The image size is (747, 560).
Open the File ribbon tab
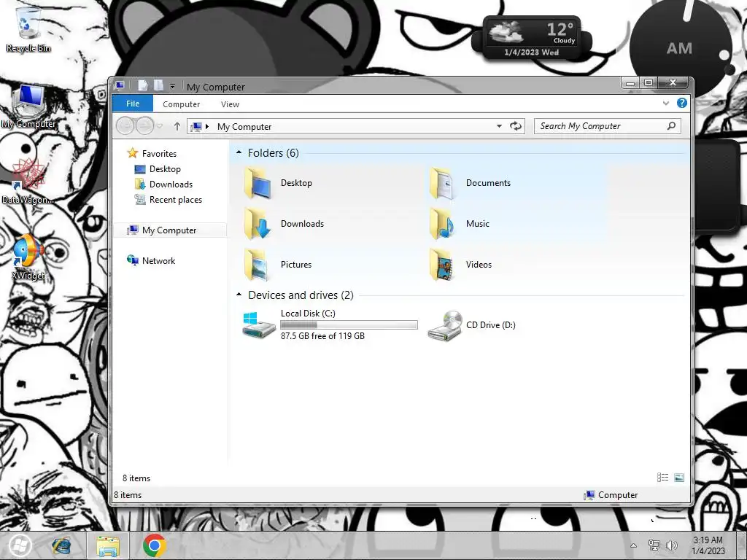click(x=133, y=104)
